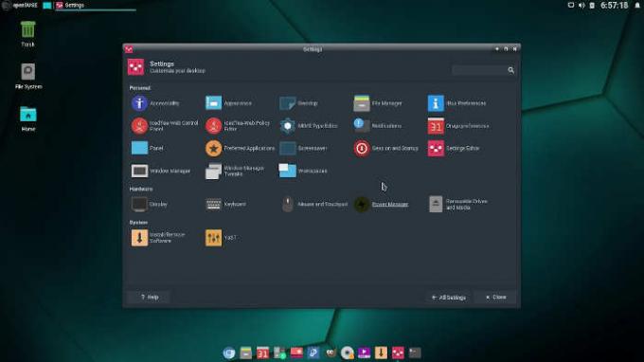Open the openSUSE applications menu
Viewport: 644px width, 362px height.
[20, 5]
